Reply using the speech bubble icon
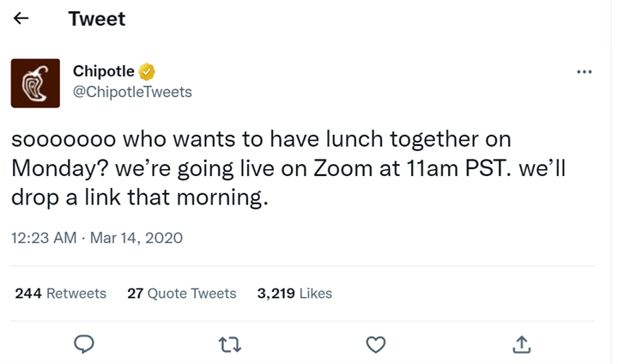Viewport: 618px width, 364px height. click(83, 344)
